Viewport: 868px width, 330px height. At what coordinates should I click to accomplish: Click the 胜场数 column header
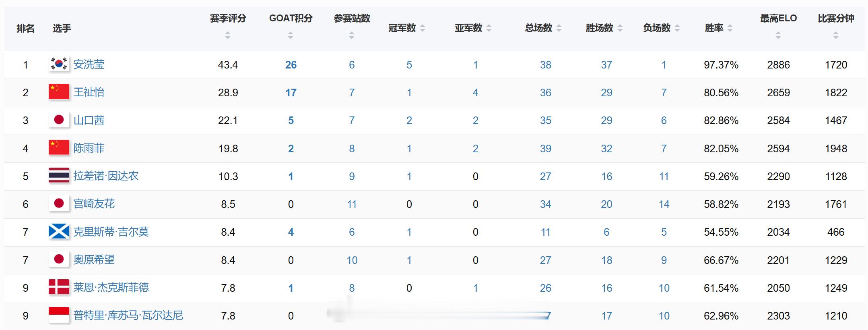tap(600, 28)
